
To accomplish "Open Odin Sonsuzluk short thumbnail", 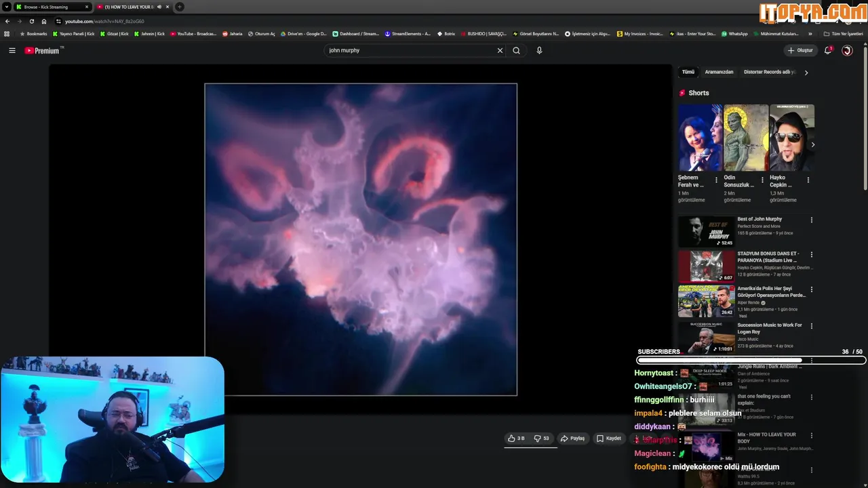I will point(745,137).
